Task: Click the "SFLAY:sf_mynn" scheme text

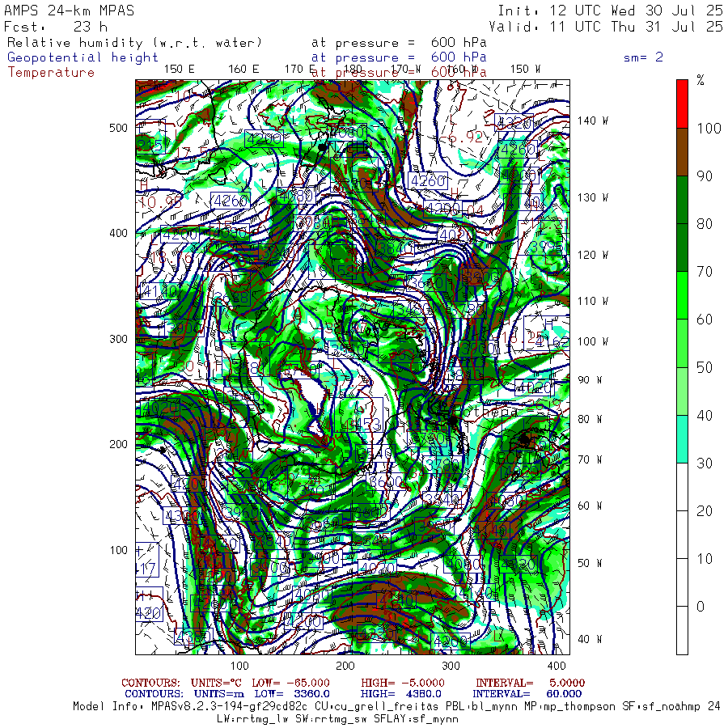Action: click(x=416, y=720)
